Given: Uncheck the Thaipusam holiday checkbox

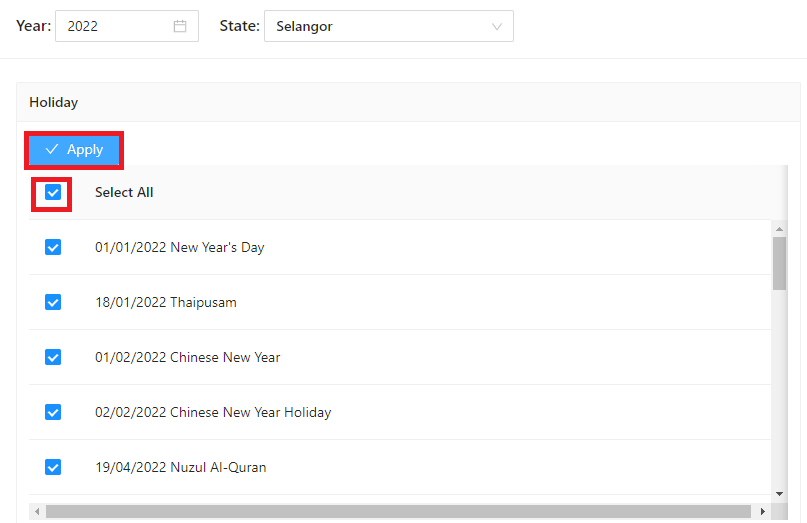Looking at the screenshot, I should 53,302.
